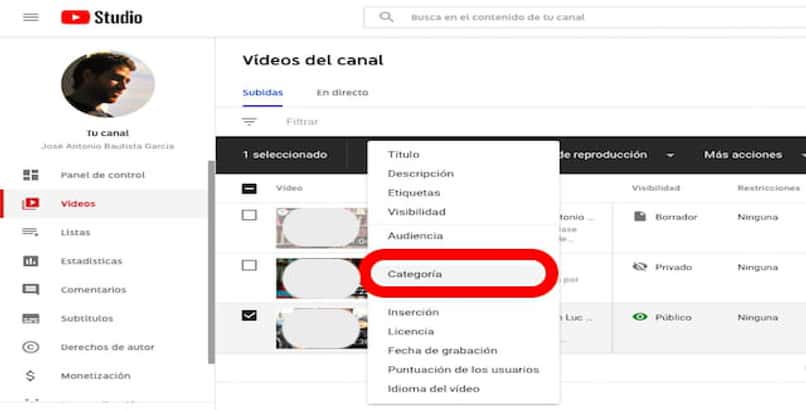806x410 pixels.
Task: Click the Privado crossed-eye icon
Action: (x=640, y=267)
